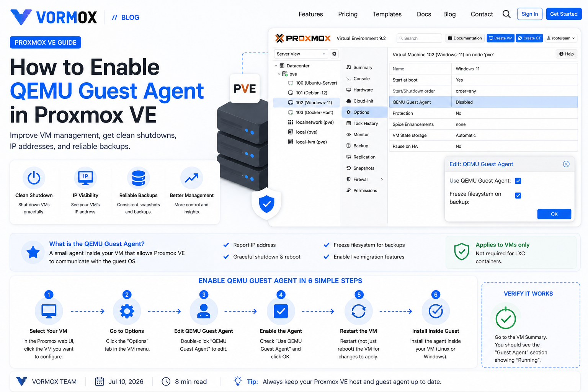
Task: Click the PVE badge above servers
Action: [245, 89]
